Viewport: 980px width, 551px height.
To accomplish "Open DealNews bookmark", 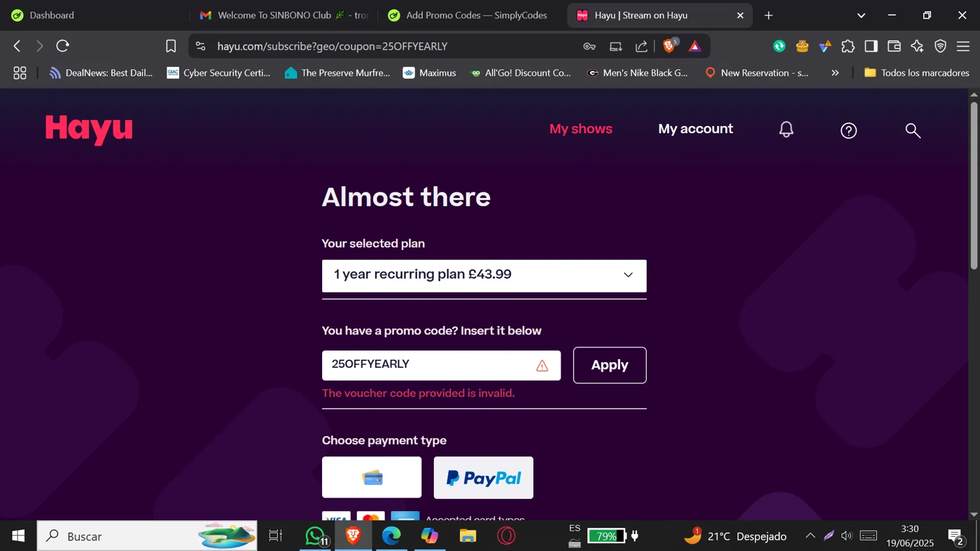I will tap(101, 72).
